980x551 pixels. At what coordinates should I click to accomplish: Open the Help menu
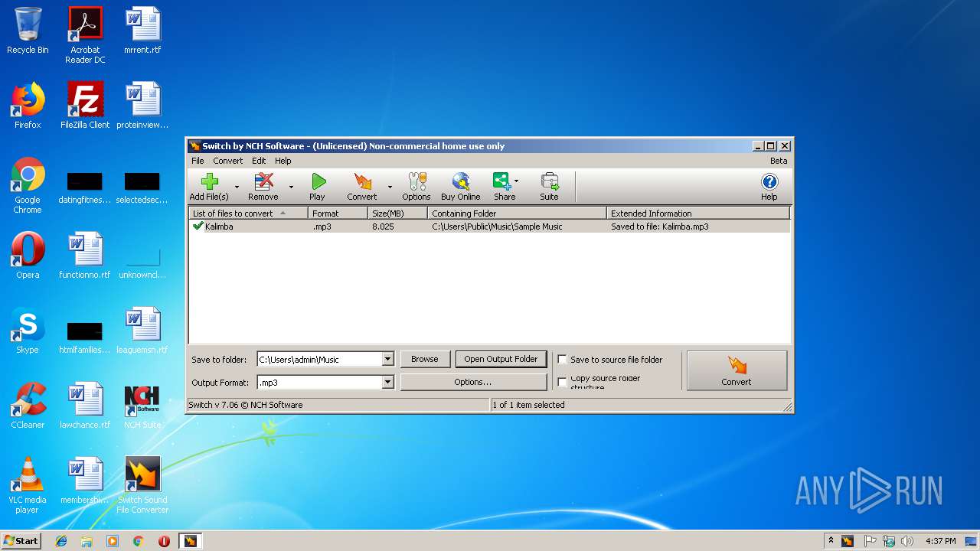(283, 161)
